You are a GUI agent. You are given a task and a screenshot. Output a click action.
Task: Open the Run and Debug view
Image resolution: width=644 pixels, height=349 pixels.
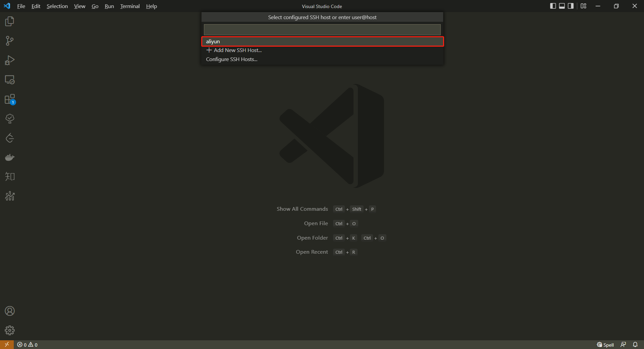[10, 60]
